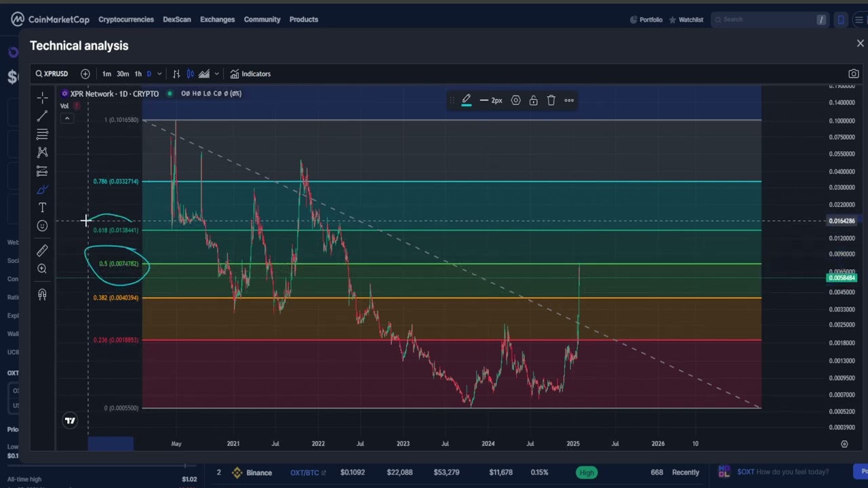The width and height of the screenshot is (868, 488).
Task: Select the D daily timeframe
Action: (x=149, y=74)
